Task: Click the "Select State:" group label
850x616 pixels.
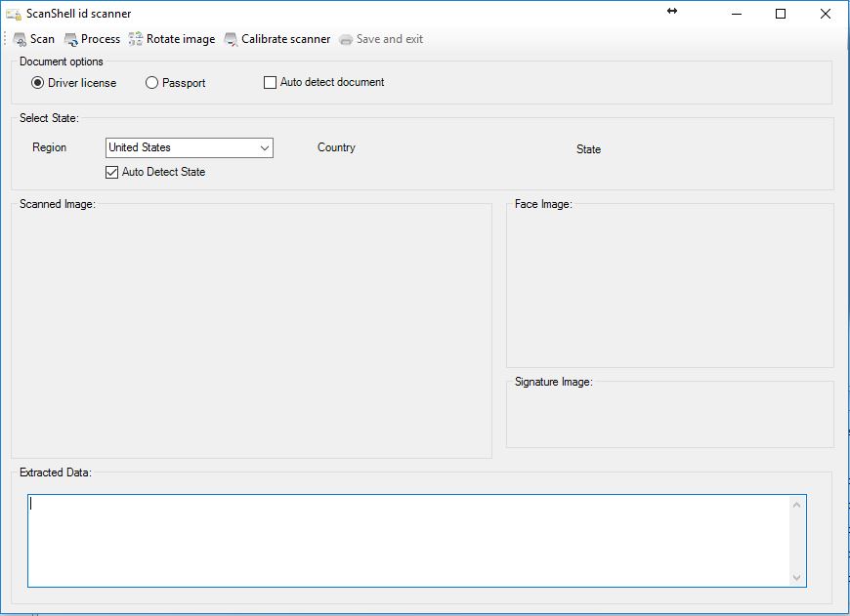Action: (x=49, y=118)
